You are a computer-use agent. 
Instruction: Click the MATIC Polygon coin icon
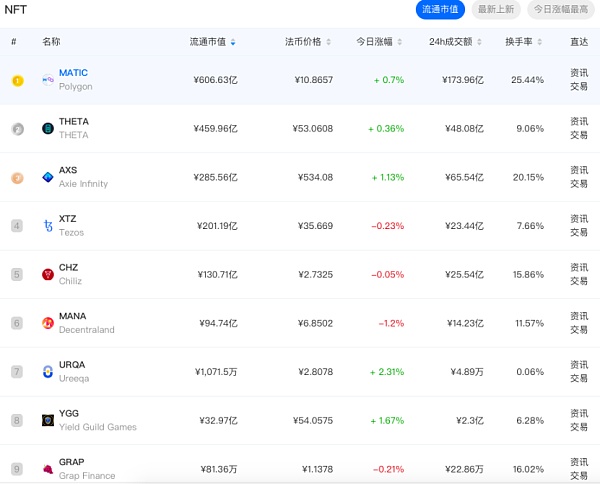[x=48, y=79]
